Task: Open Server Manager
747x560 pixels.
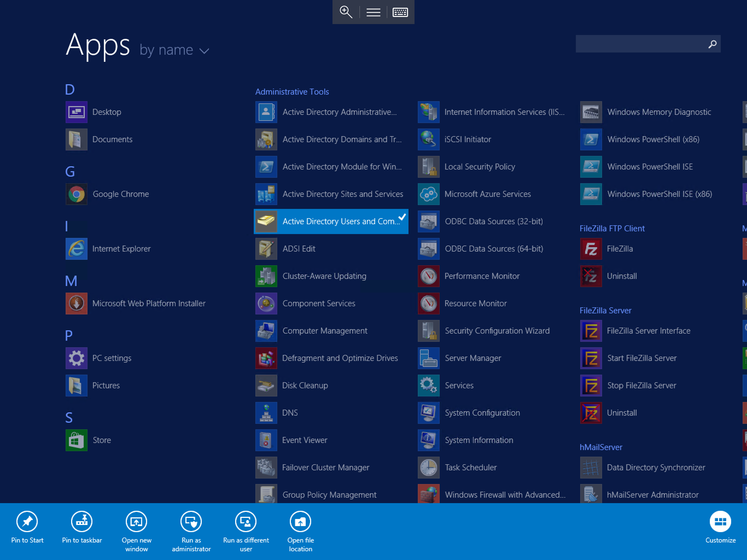Action: coord(493,358)
